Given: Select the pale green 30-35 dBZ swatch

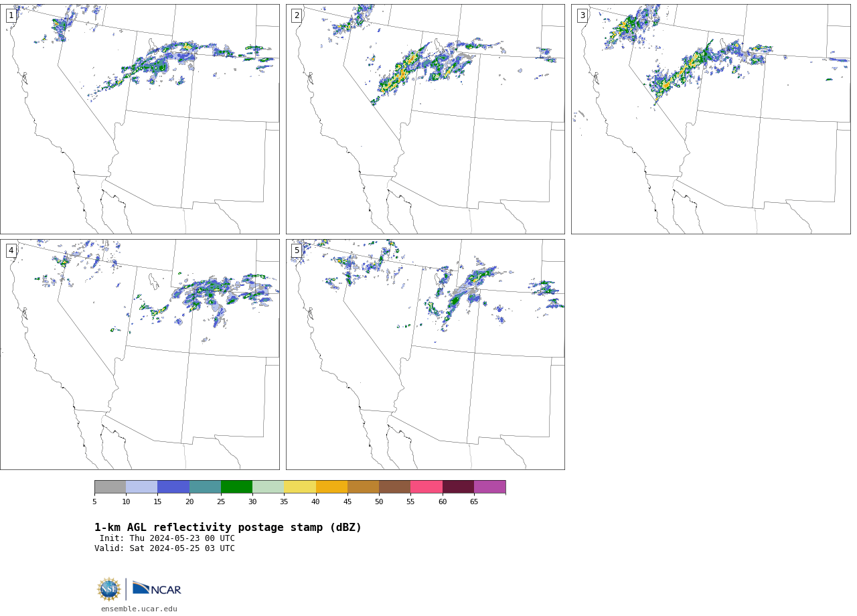Looking at the screenshot, I should click(268, 487).
